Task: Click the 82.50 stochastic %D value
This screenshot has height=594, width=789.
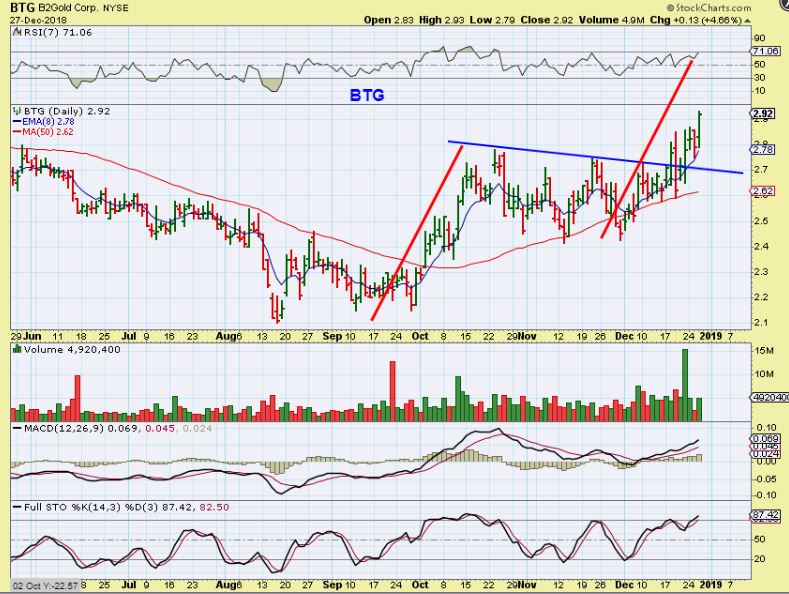Action: 214,507
